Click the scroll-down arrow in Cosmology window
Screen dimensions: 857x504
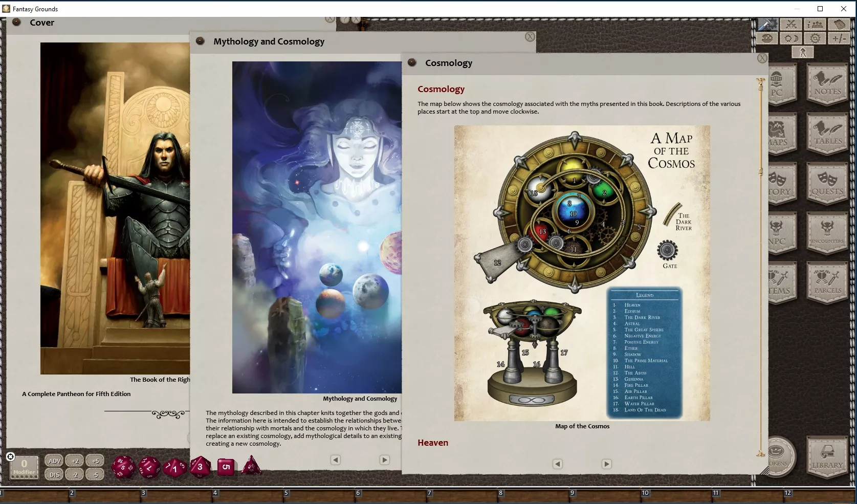760,453
